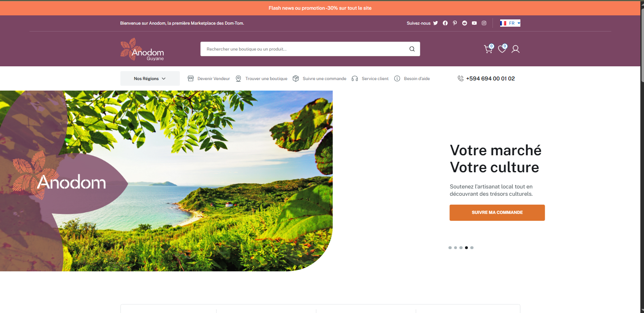Open user account icon
The width and height of the screenshot is (644, 313).
[516, 49]
